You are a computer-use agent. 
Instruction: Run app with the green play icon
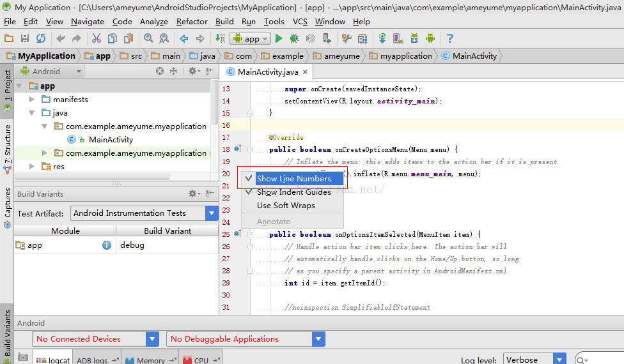(x=279, y=38)
